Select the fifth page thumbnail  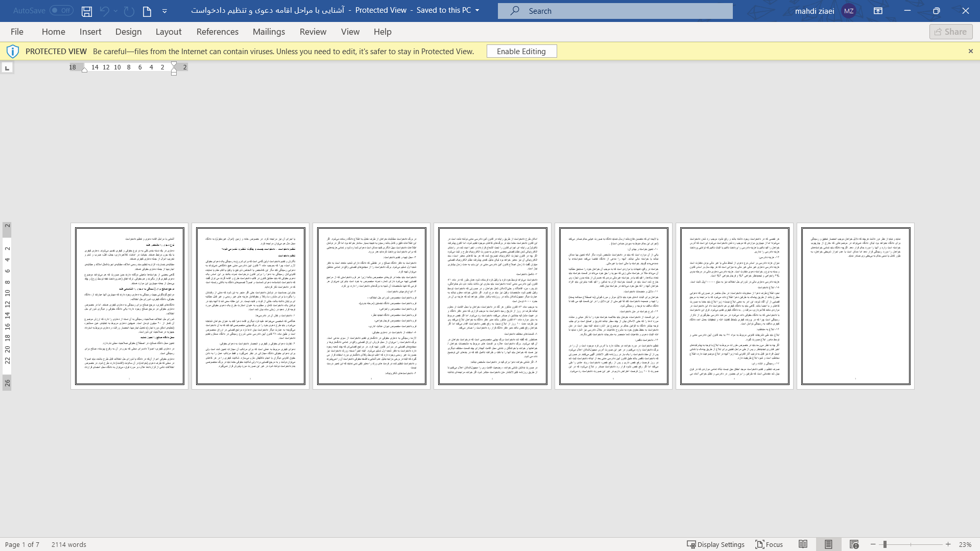coord(613,306)
